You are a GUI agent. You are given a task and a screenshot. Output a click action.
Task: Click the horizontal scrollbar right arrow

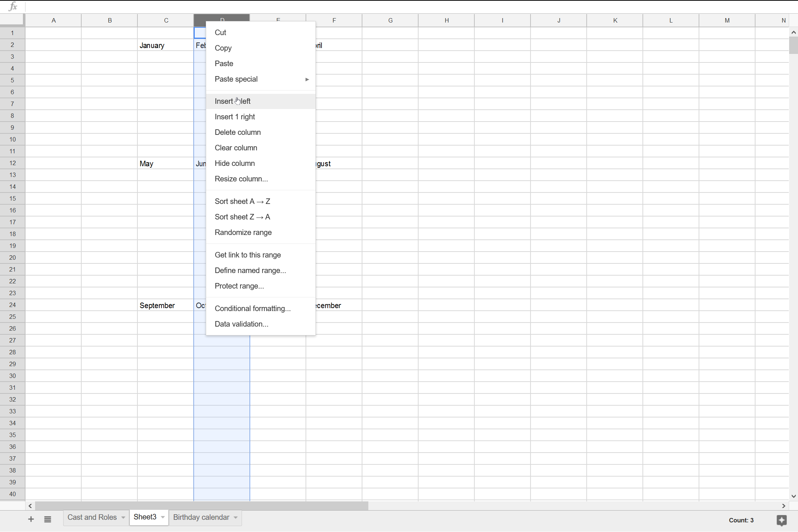coord(783,506)
